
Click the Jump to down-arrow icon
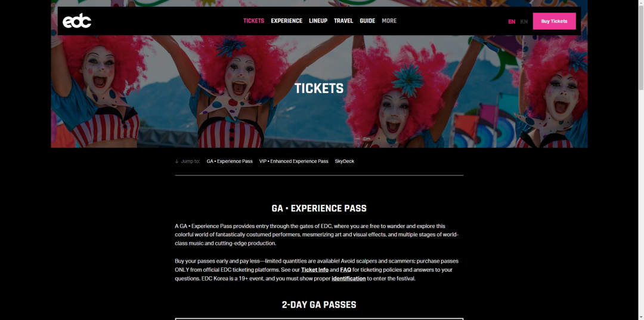coord(177,161)
